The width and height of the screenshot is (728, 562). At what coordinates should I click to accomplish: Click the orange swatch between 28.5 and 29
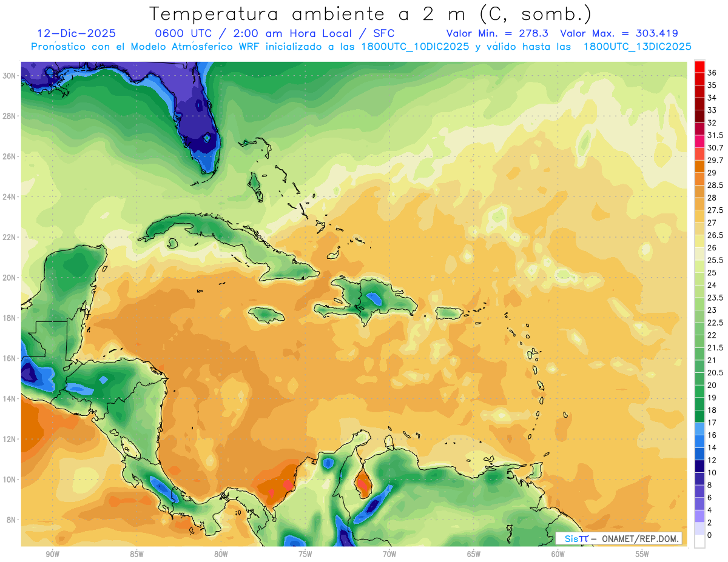(x=699, y=179)
